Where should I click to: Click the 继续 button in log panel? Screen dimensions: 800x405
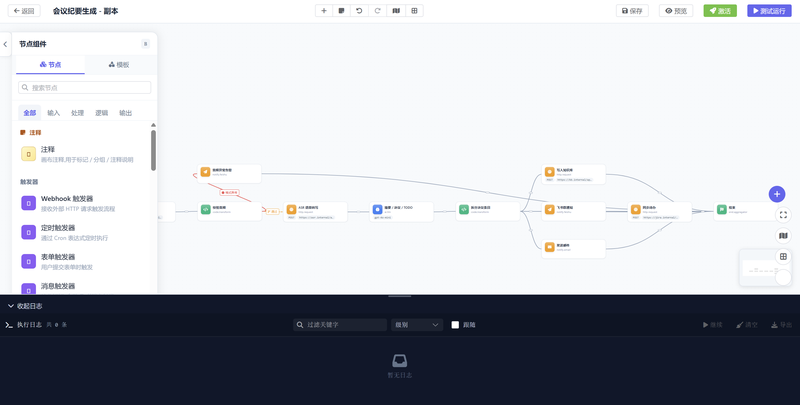pyautogui.click(x=713, y=325)
